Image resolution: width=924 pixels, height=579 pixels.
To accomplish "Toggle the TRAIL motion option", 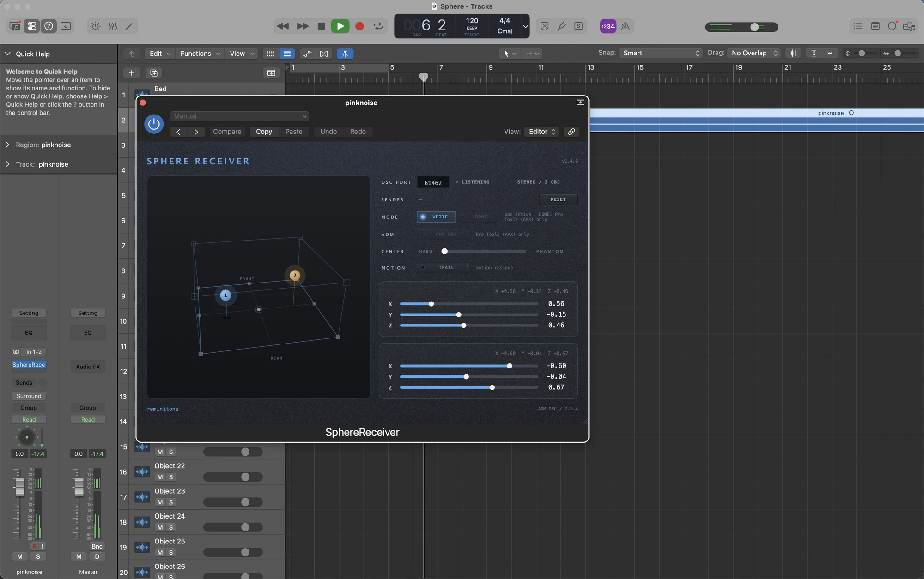I will pyautogui.click(x=442, y=268).
